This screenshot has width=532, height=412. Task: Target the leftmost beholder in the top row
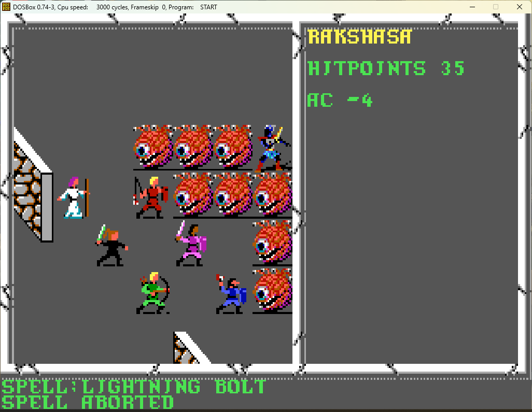pyautogui.click(x=153, y=147)
